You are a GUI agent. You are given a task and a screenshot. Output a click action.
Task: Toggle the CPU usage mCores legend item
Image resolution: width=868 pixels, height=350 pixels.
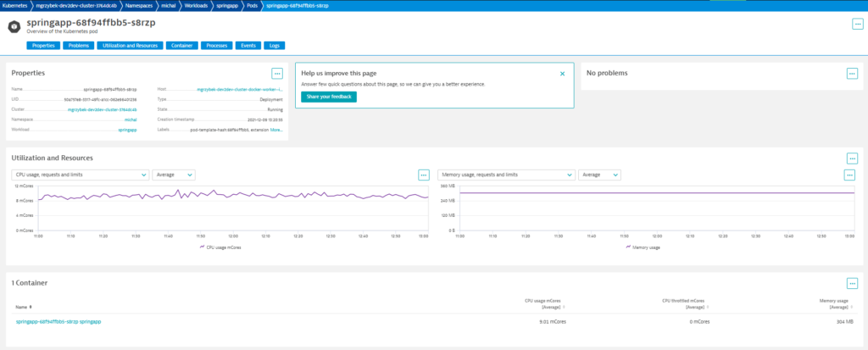coord(220,247)
